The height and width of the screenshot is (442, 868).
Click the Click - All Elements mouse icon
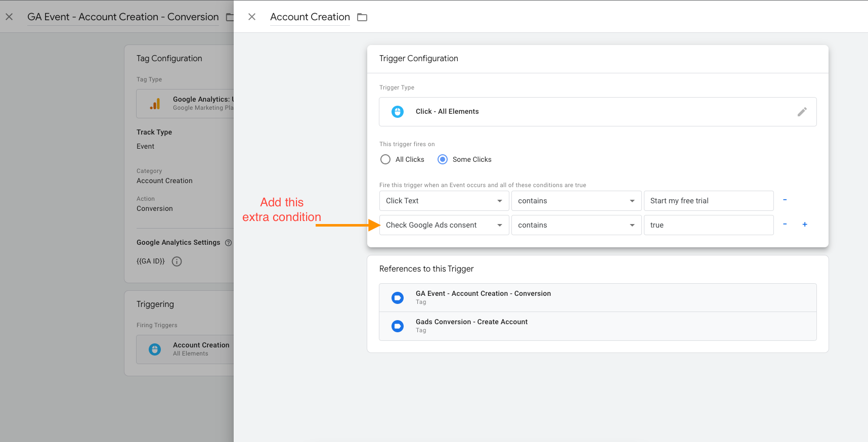(398, 112)
